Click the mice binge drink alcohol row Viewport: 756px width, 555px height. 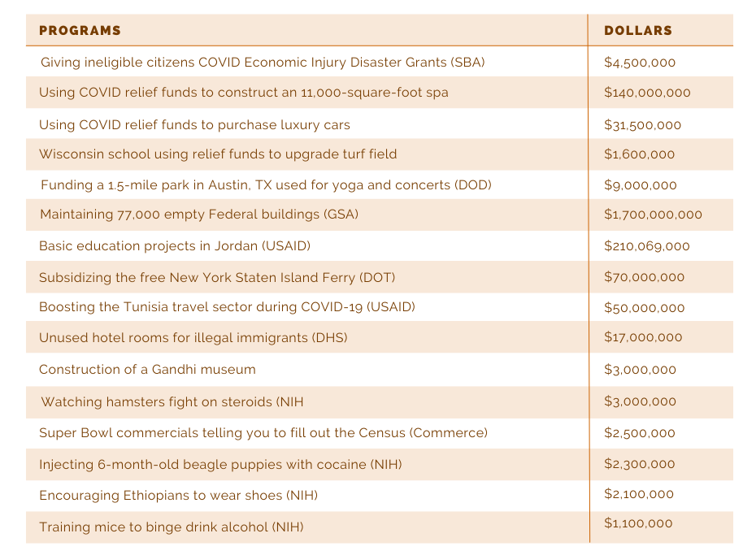click(171, 527)
